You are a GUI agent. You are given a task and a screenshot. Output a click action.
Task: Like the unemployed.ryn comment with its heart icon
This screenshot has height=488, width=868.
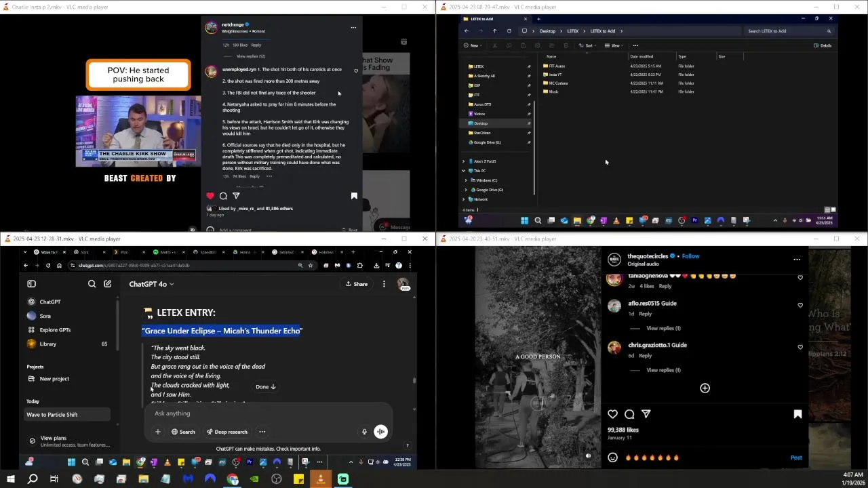click(x=356, y=70)
